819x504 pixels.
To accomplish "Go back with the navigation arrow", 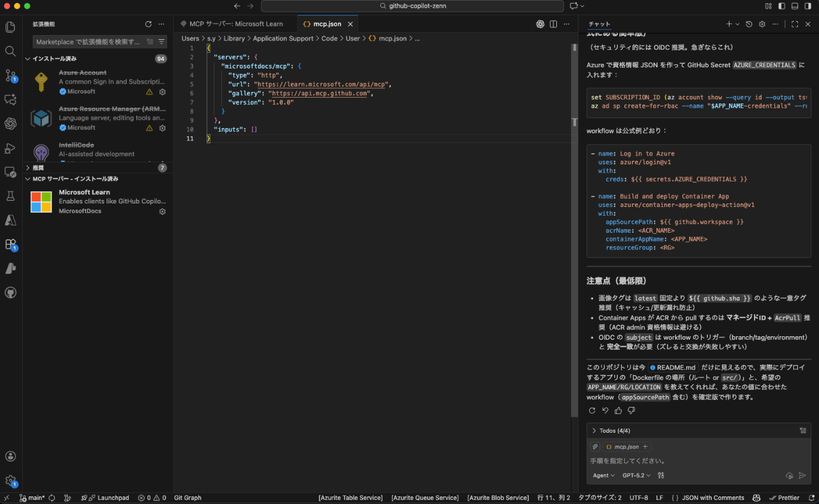I will point(237,6).
